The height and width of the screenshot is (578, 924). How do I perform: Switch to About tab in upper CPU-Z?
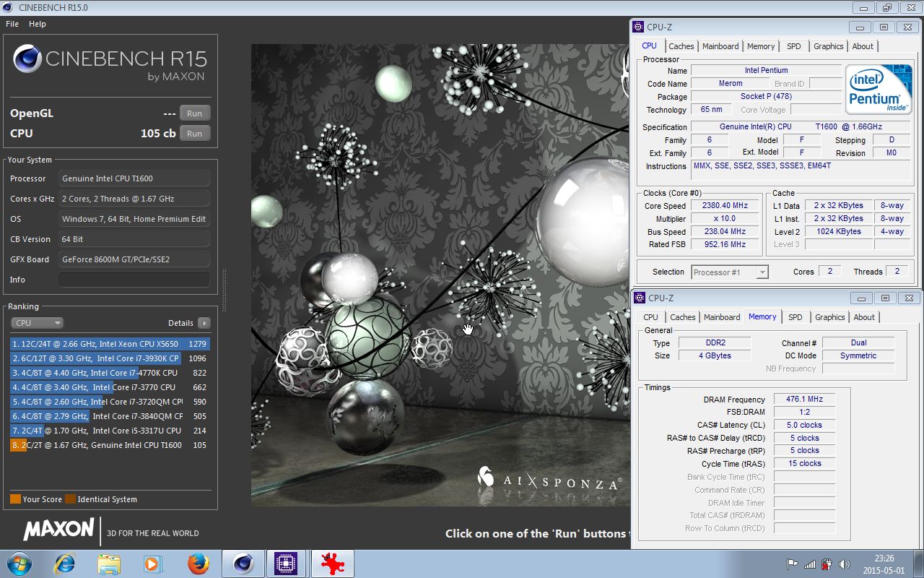[863, 46]
